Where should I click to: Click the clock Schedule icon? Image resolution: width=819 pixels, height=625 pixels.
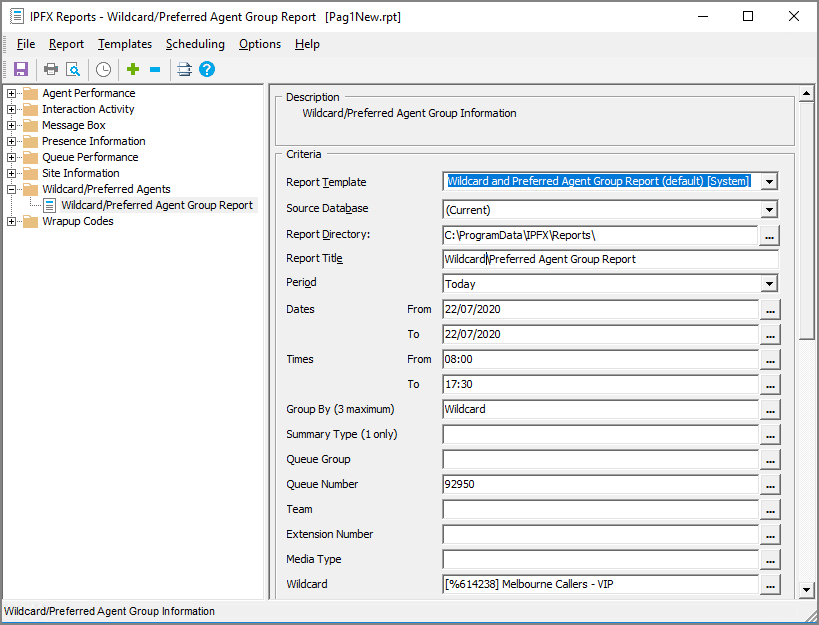[x=103, y=69]
